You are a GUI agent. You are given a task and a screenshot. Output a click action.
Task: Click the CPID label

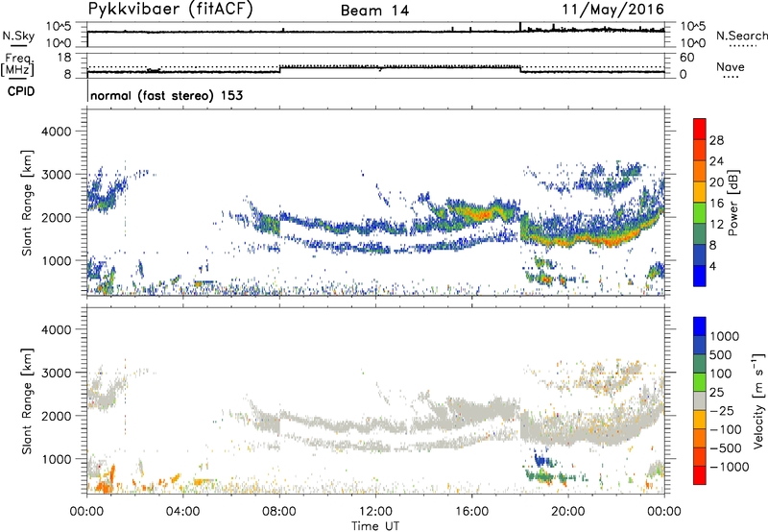tap(21, 91)
